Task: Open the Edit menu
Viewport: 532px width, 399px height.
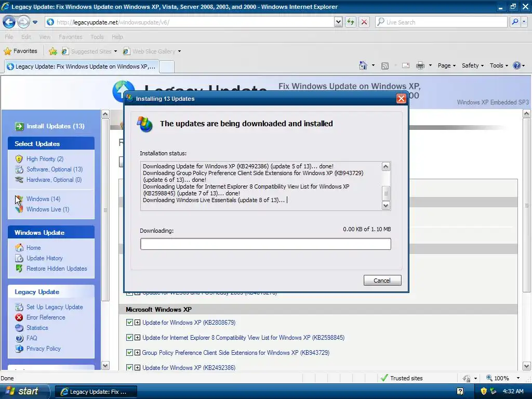Action: [x=26, y=37]
